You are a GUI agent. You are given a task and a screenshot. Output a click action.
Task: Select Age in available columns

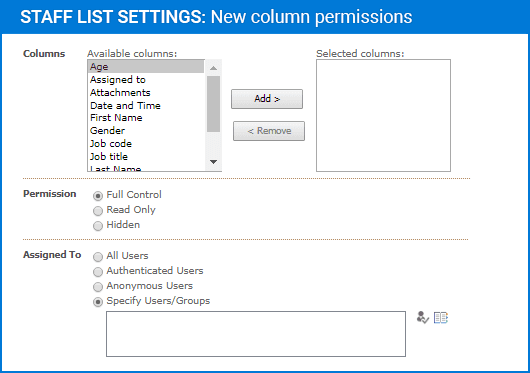(x=146, y=67)
